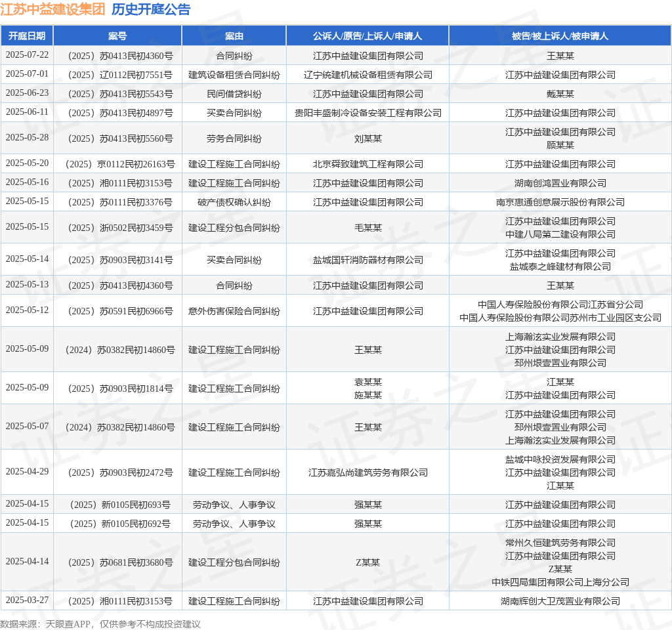Click the date 2025-07-22

(27, 55)
